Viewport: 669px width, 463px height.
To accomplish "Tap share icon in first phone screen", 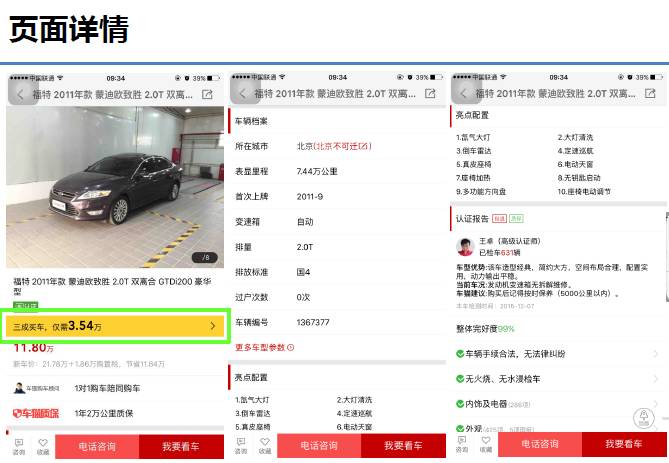I will coord(207,94).
